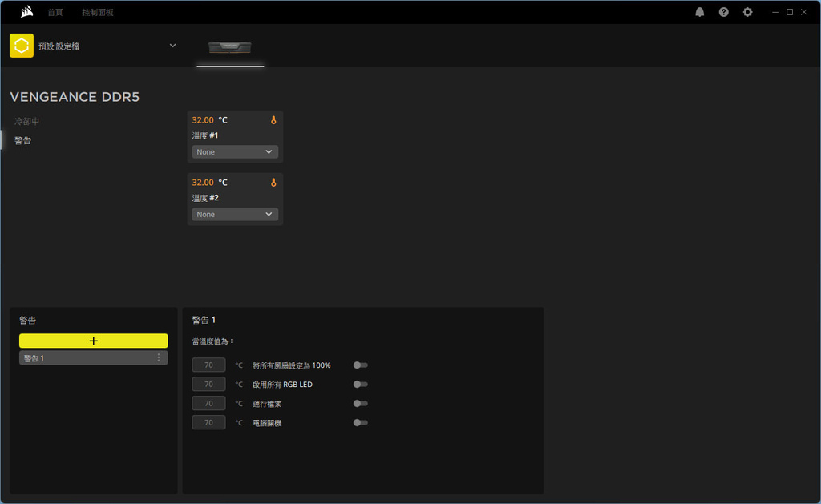Minimize the iCUE window
The width and height of the screenshot is (821, 504).
[775, 12]
